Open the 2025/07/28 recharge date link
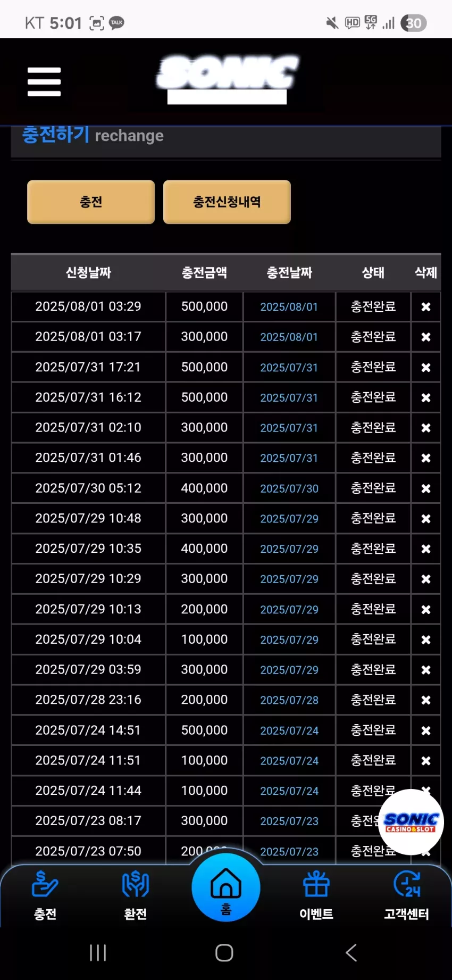The width and height of the screenshot is (452, 980). point(289,700)
